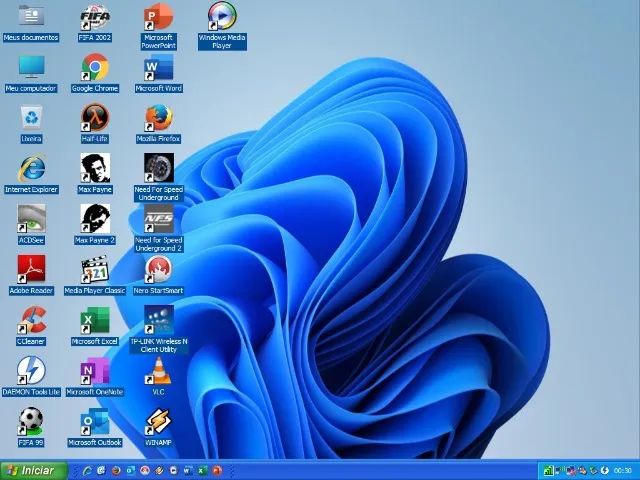Launch Firefox from quick launch bar

(x=116, y=471)
